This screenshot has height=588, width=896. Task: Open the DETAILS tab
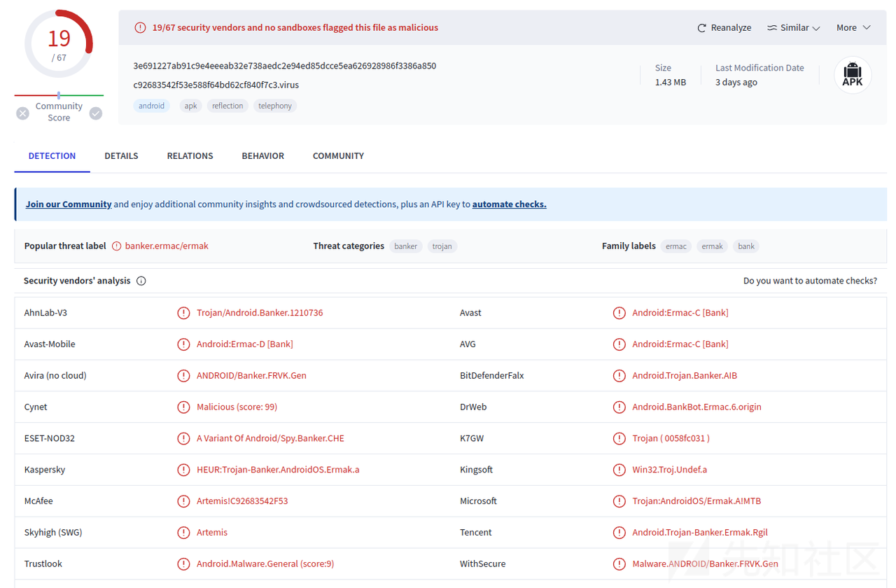pyautogui.click(x=121, y=156)
